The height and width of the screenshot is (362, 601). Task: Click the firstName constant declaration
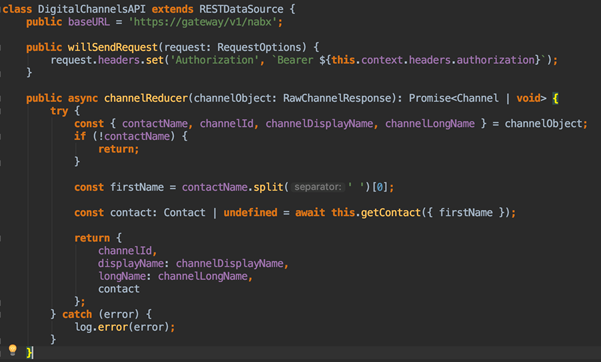pyautogui.click(x=137, y=187)
